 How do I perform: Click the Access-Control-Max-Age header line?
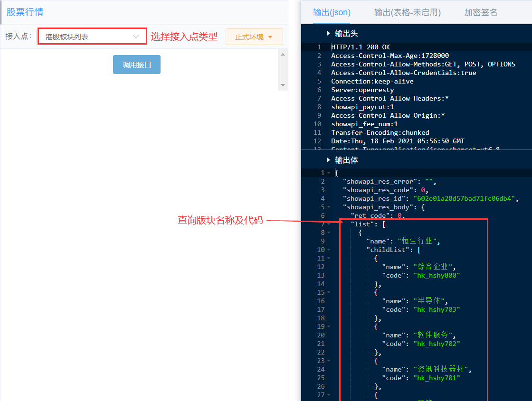[x=390, y=56]
